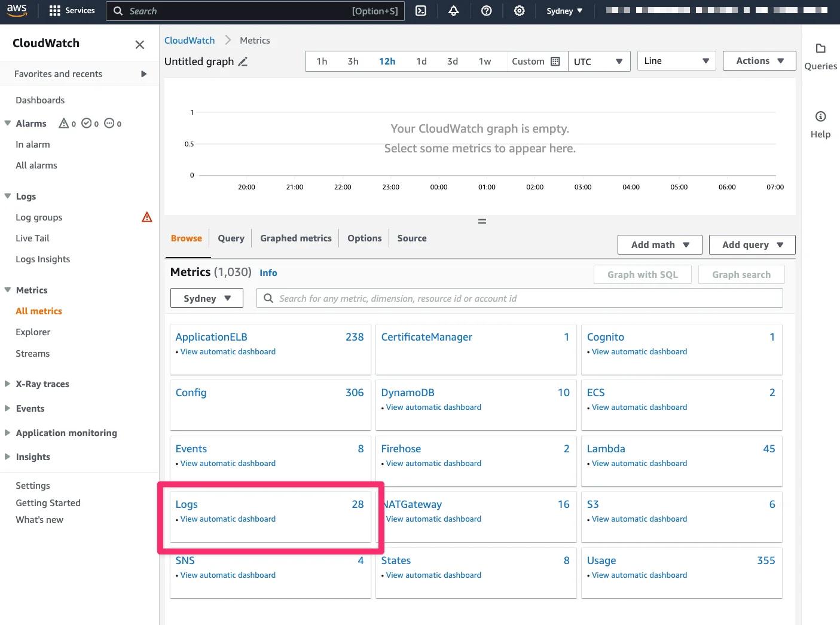Rename graph using the pencil icon
The height and width of the screenshot is (625, 840).
pyautogui.click(x=243, y=62)
